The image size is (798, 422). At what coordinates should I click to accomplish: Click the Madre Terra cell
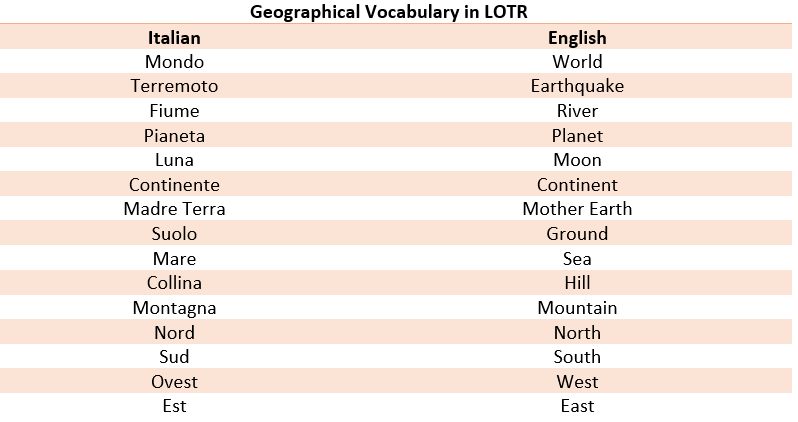tap(174, 209)
